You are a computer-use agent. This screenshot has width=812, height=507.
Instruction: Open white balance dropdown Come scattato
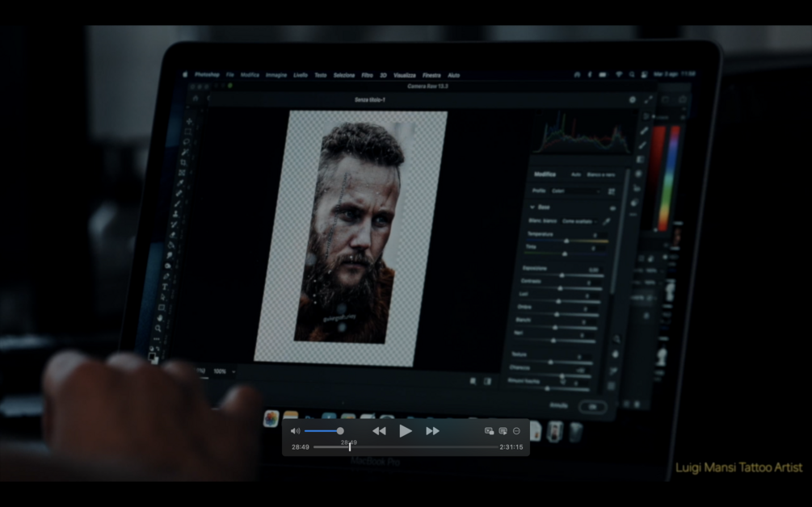(579, 221)
